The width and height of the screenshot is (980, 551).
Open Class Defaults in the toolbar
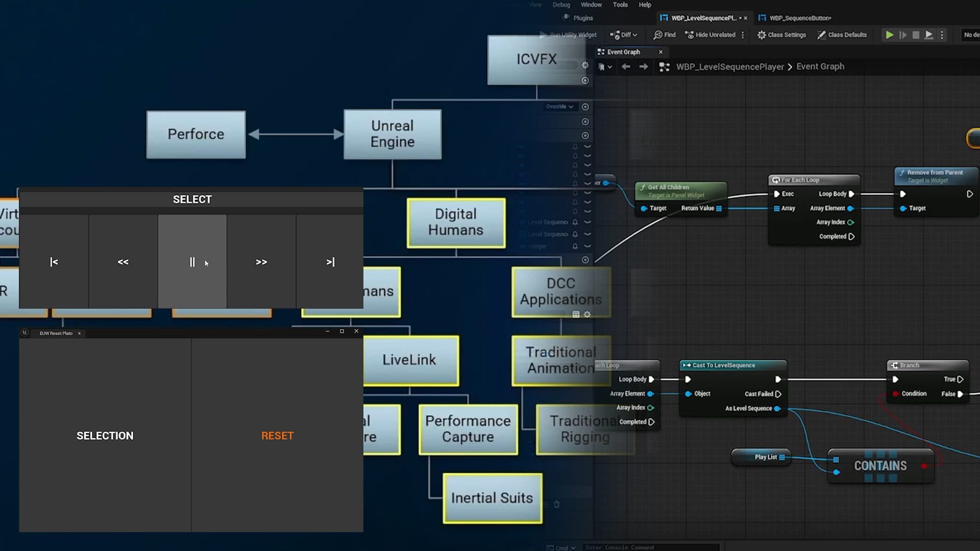[842, 35]
